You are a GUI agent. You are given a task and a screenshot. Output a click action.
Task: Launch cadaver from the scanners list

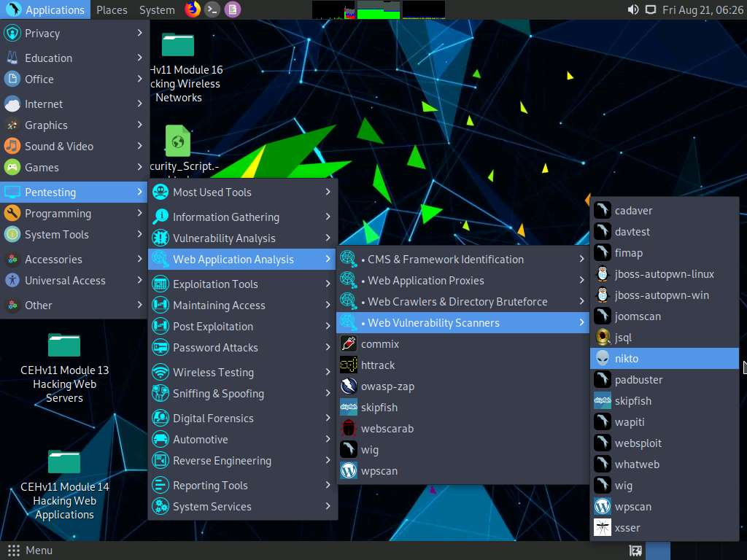(x=665, y=211)
